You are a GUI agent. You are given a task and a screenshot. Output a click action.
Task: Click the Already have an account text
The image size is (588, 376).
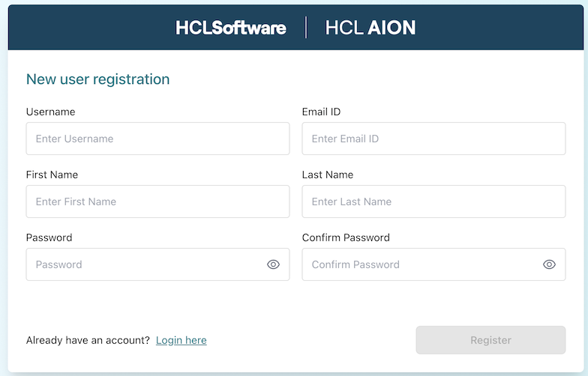pos(88,340)
